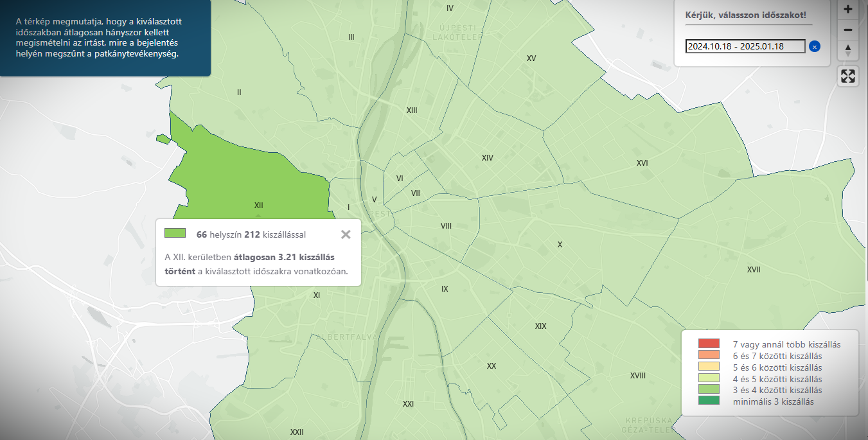Zoom out with the minus button
The height and width of the screenshot is (440, 868).
848,30
